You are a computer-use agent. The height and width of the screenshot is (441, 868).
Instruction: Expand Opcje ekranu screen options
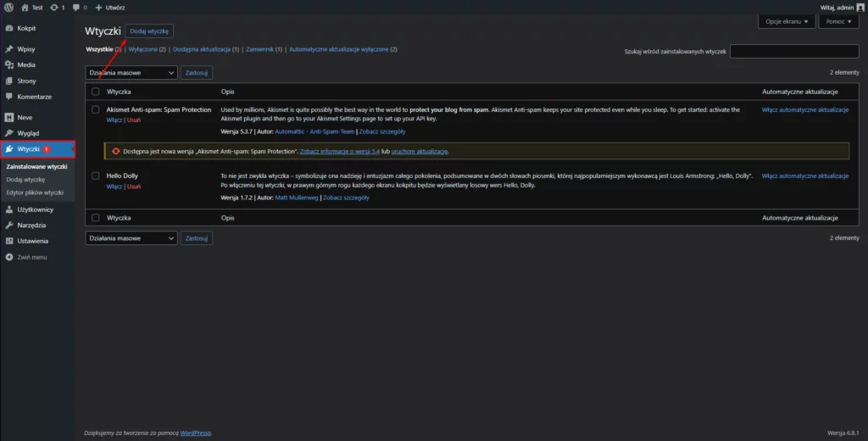785,22
